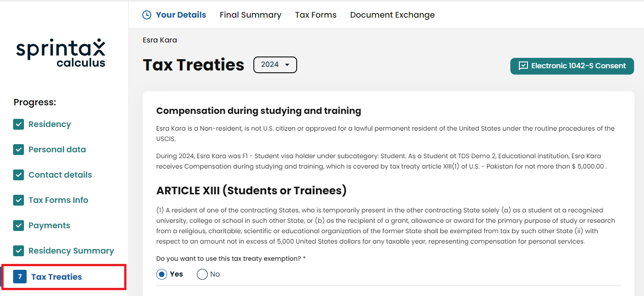
Task: Go to the Document Exchange tab
Action: 392,15
